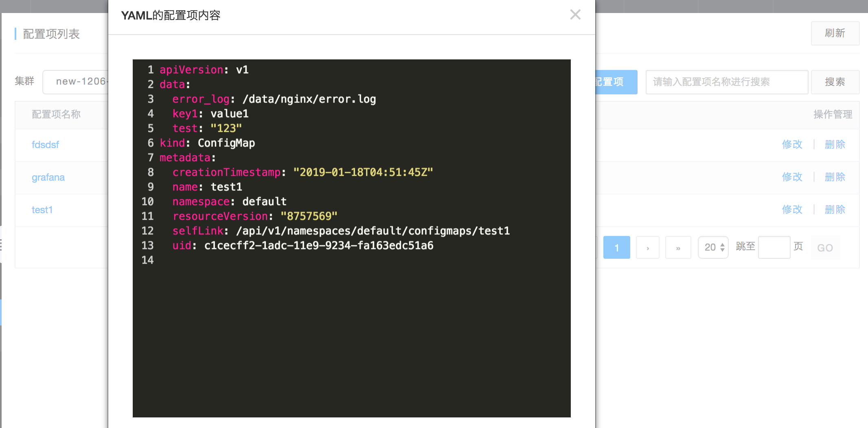Image resolution: width=868 pixels, height=428 pixels.
Task: Open the test1 config item link
Action: coord(42,210)
